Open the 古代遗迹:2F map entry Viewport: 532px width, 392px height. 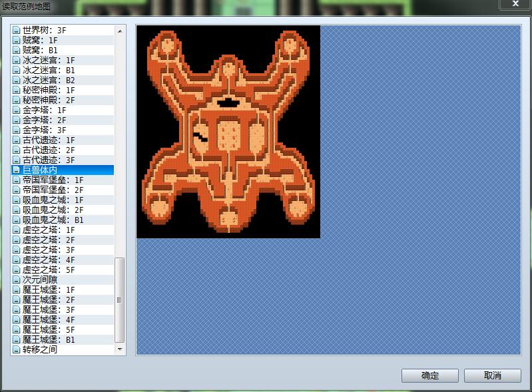[x=63, y=150]
